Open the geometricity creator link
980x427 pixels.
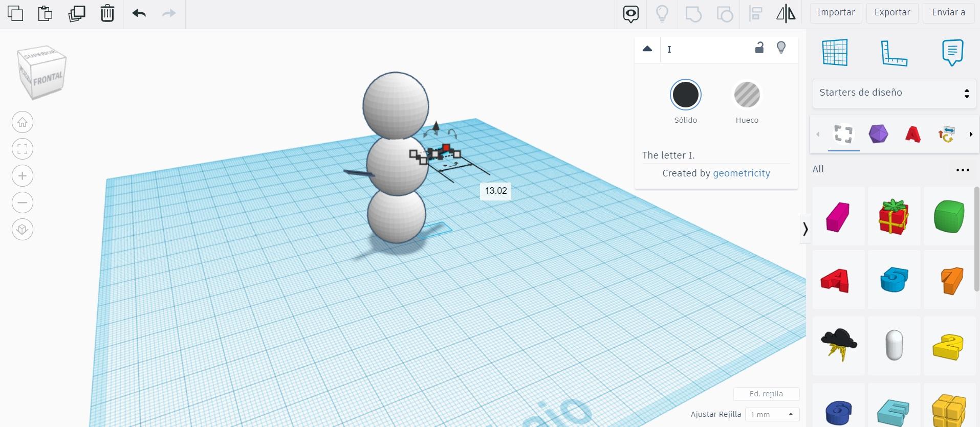point(742,173)
